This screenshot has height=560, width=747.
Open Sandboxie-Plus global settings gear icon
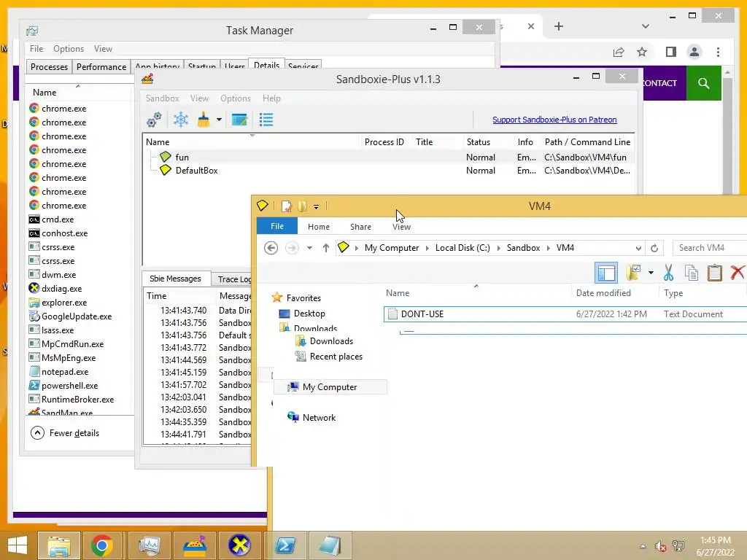(x=154, y=120)
